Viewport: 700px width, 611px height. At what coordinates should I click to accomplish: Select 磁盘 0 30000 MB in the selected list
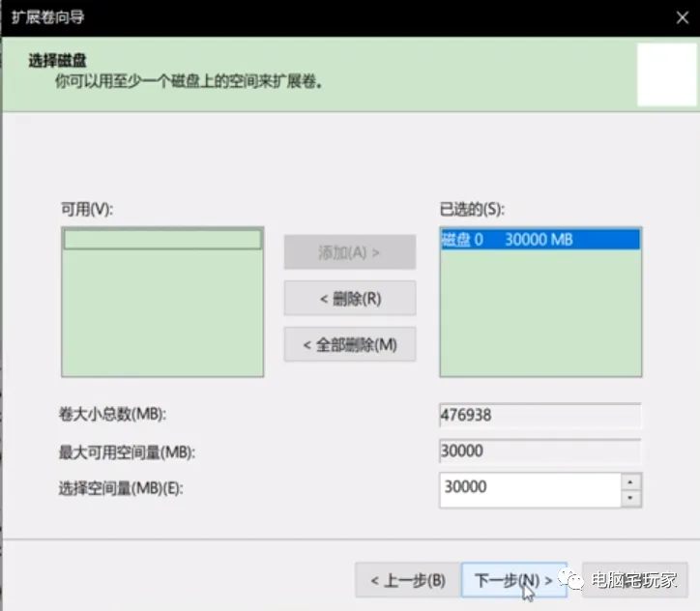(x=540, y=240)
